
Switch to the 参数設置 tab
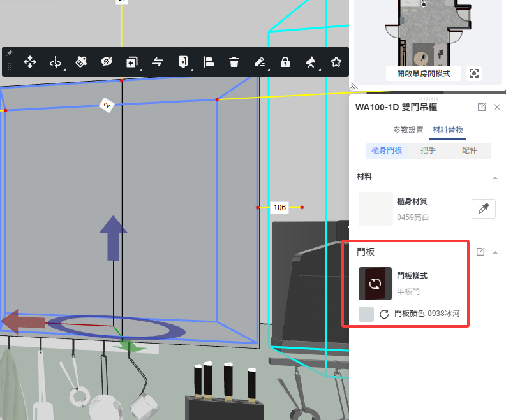click(408, 129)
